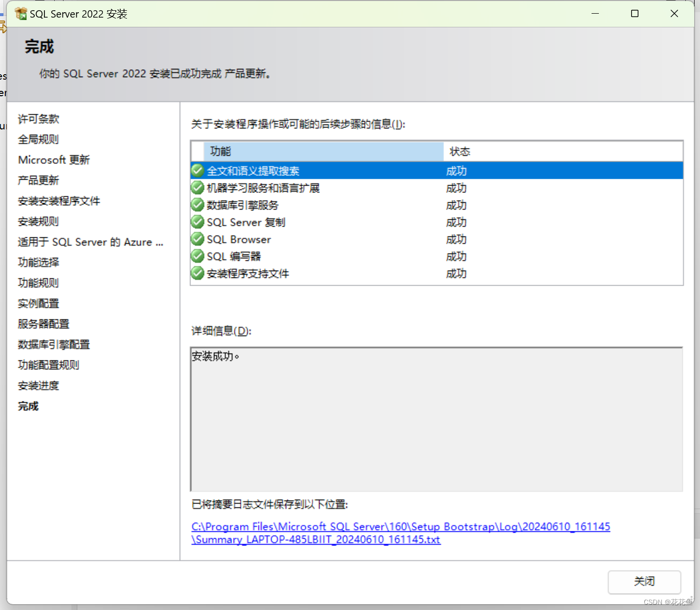Click green check icon beside 机器学习服务和语言扩展
This screenshot has height=610, width=700.
click(x=197, y=188)
